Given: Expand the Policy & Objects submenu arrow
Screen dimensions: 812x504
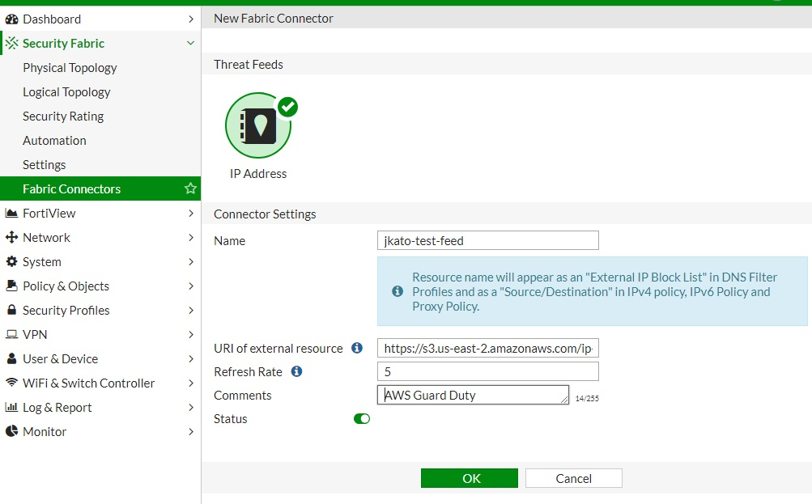Looking at the screenshot, I should click(x=191, y=286).
